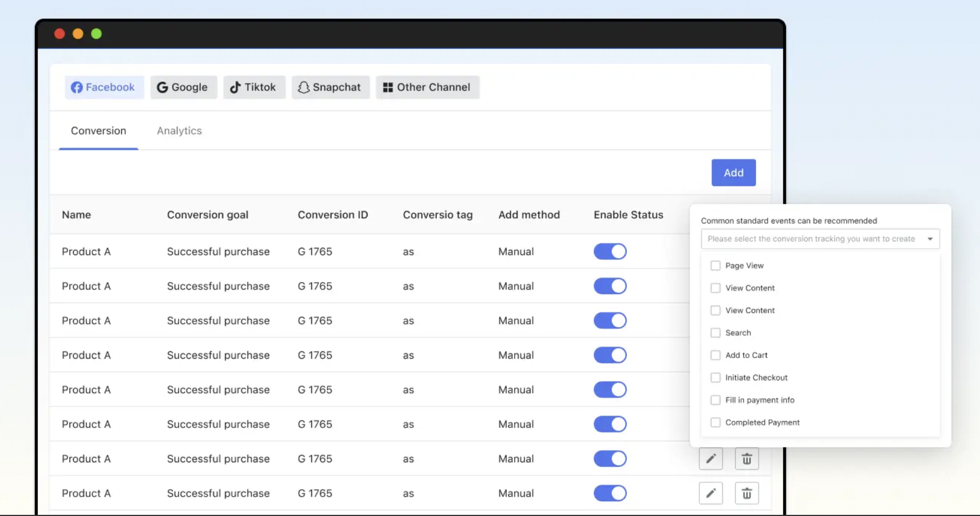Check the Page View checkbox
The height and width of the screenshot is (516, 980).
tap(715, 265)
